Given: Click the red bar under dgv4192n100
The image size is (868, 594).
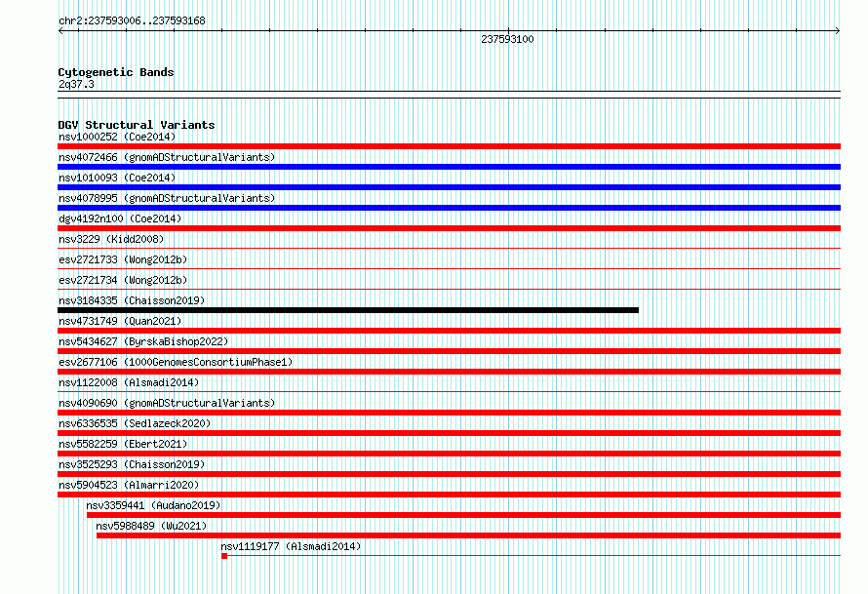Looking at the screenshot, I should pyautogui.click(x=449, y=228).
